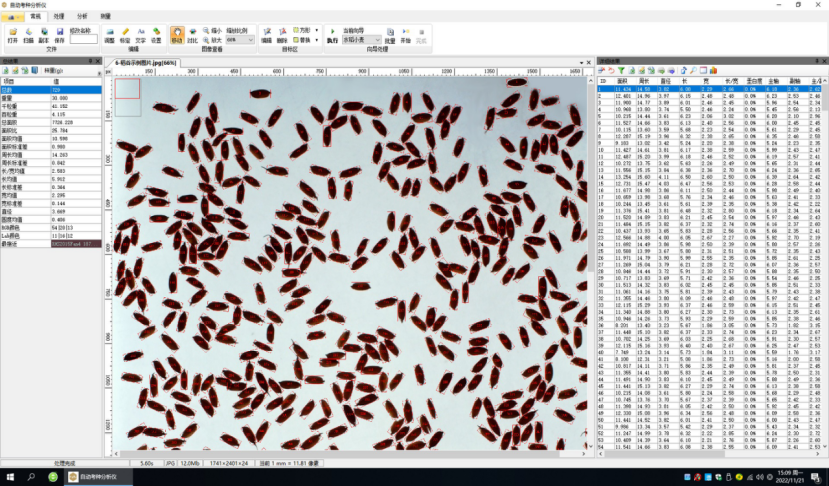The width and height of the screenshot is (829, 486).
Task: Switch to the 分析 ribbon tab
Action: pos(82,16)
